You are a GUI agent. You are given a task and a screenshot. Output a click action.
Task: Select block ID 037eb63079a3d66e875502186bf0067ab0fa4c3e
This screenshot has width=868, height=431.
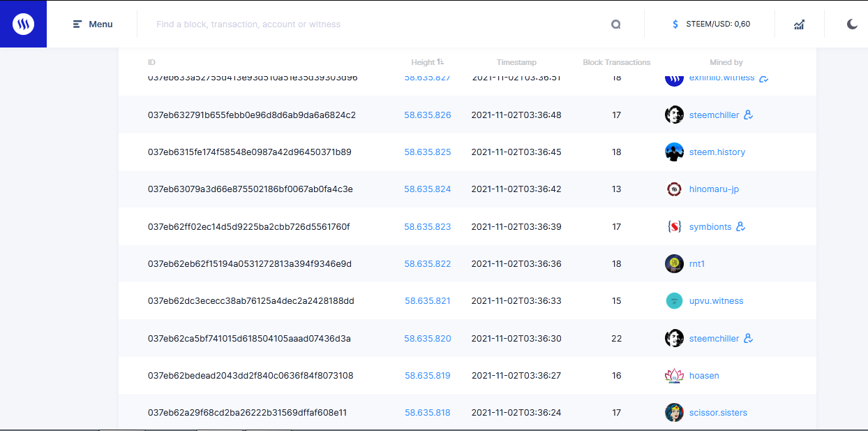click(250, 189)
